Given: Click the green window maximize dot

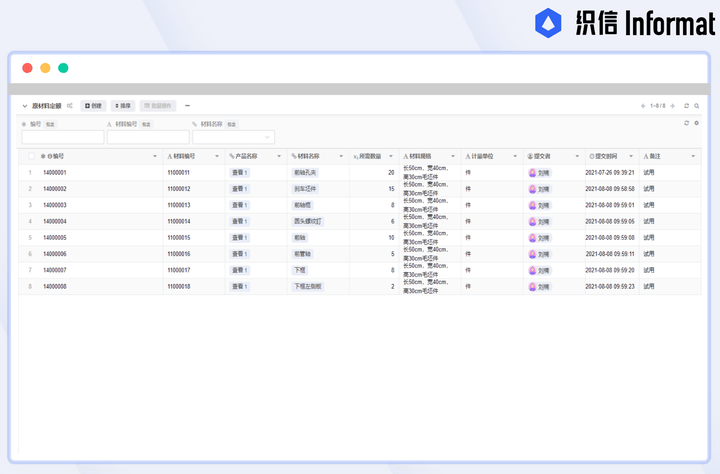Looking at the screenshot, I should point(63,68).
